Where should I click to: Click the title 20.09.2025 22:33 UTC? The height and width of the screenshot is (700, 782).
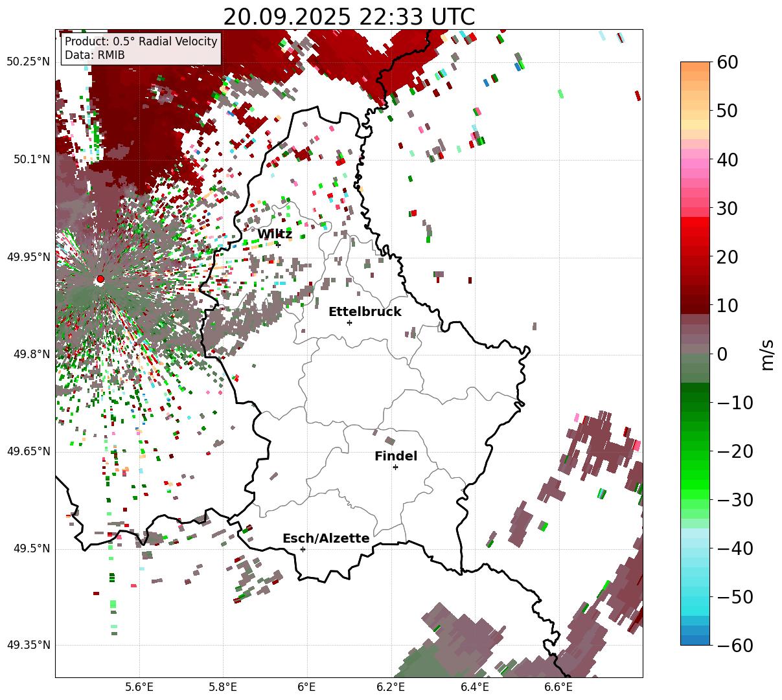coord(349,16)
